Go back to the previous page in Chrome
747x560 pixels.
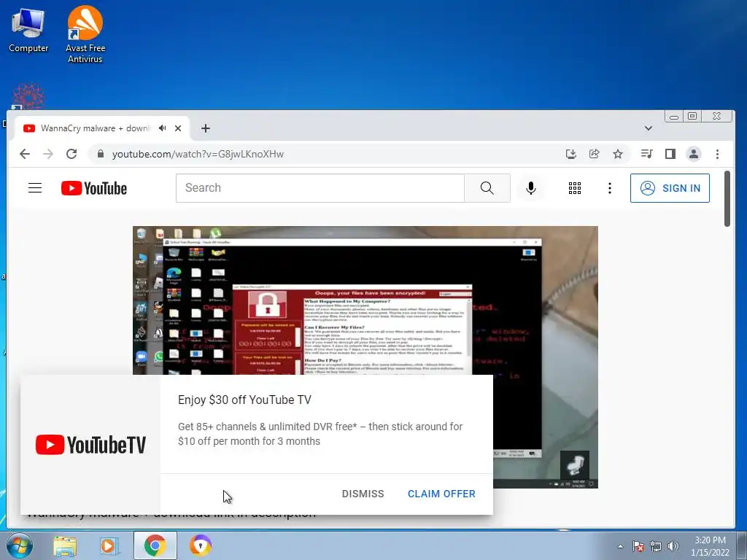pyautogui.click(x=25, y=154)
